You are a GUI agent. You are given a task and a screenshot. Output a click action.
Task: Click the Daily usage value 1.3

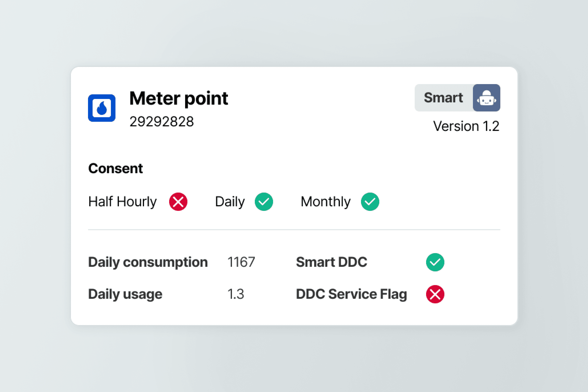click(x=236, y=294)
